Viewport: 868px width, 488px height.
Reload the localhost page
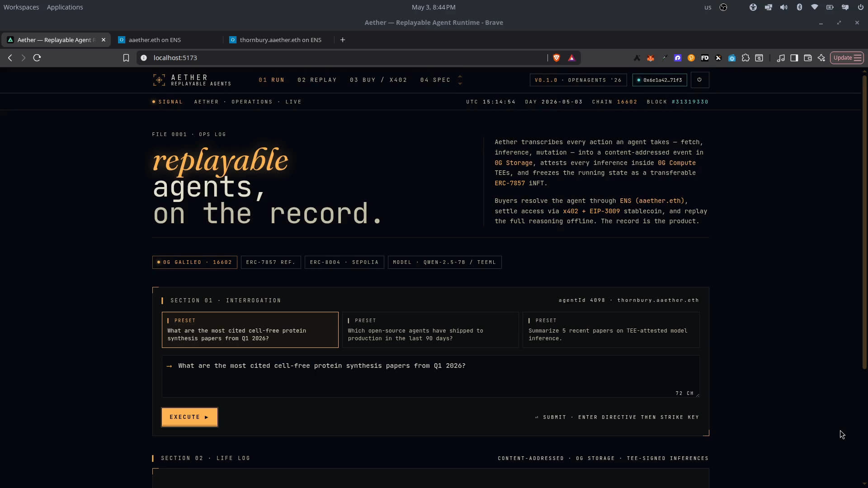[x=37, y=58]
